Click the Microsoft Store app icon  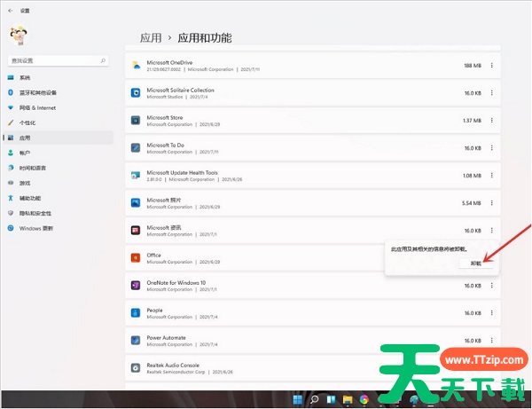[x=136, y=120]
